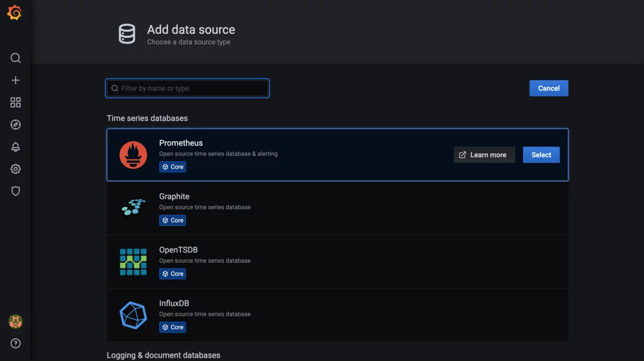The image size is (644, 361).
Task: Click the Create (plus) icon in sidebar
Action: pyautogui.click(x=16, y=80)
